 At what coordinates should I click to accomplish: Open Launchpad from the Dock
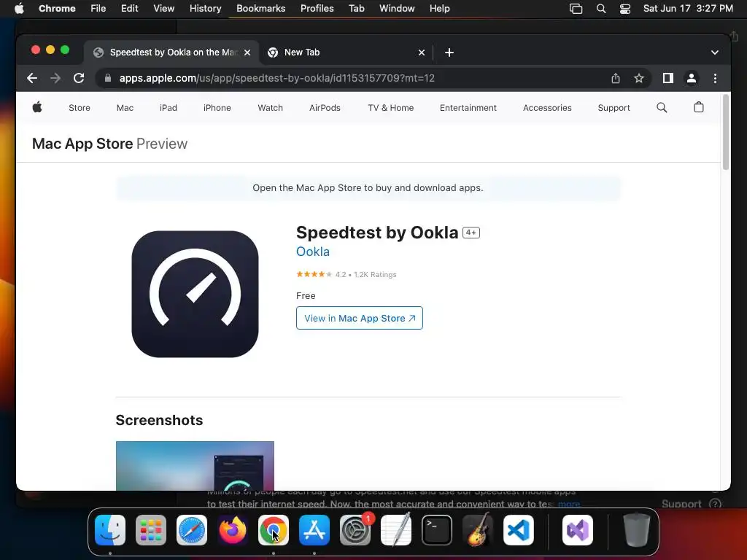click(151, 530)
